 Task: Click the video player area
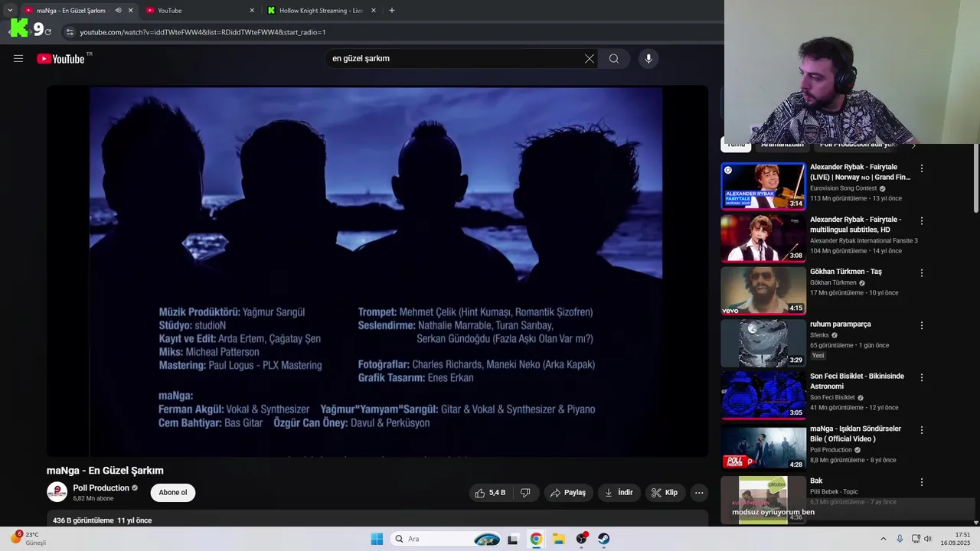click(377, 271)
